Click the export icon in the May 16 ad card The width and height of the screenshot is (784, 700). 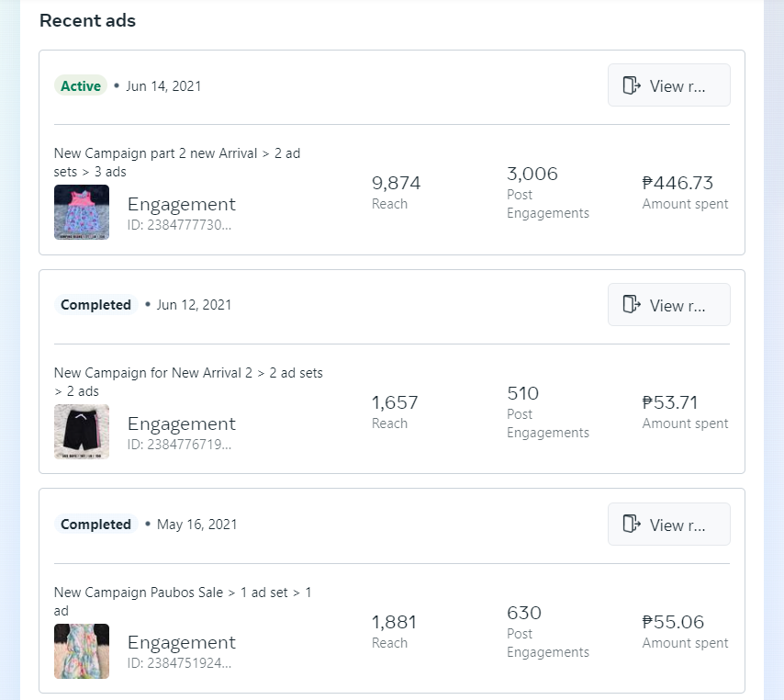[631, 525]
